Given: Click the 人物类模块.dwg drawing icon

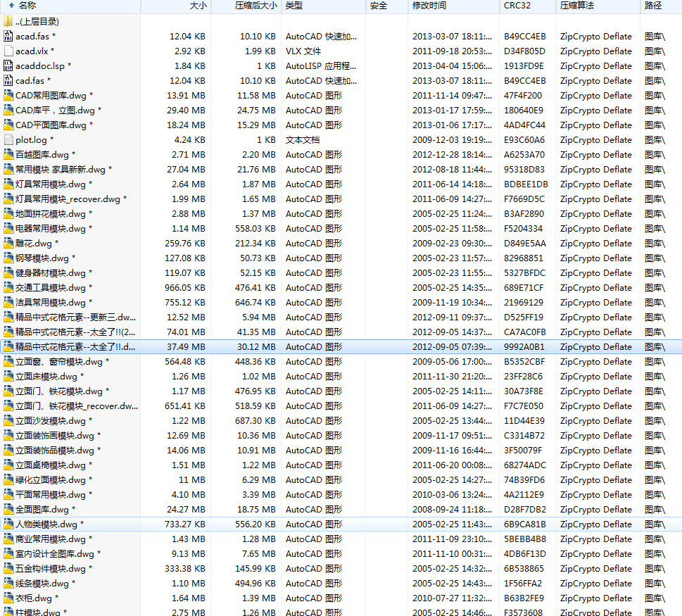Looking at the screenshot, I should pyautogui.click(x=8, y=524).
